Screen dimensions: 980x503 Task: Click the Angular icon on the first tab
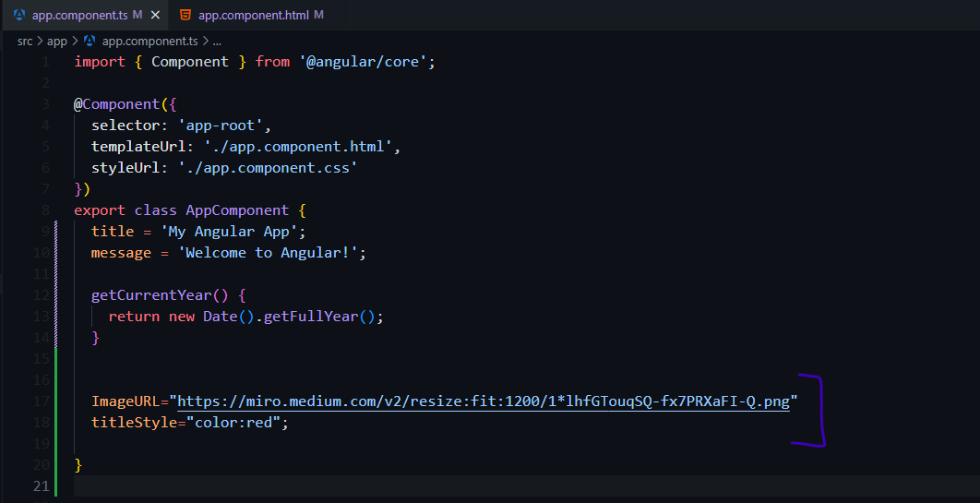tap(19, 15)
